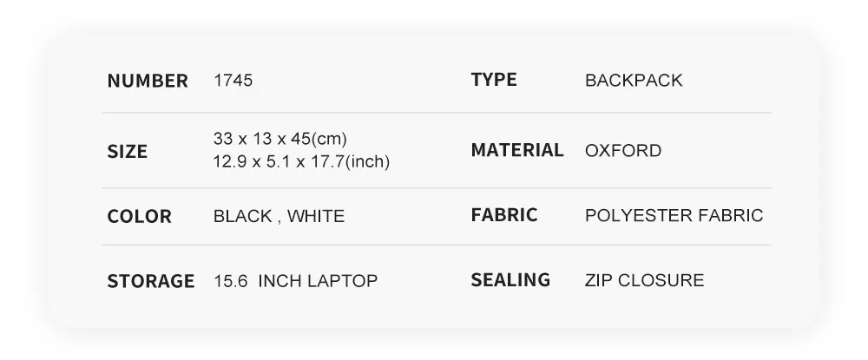
Task: Click the SEALING label
Action: tap(510, 279)
